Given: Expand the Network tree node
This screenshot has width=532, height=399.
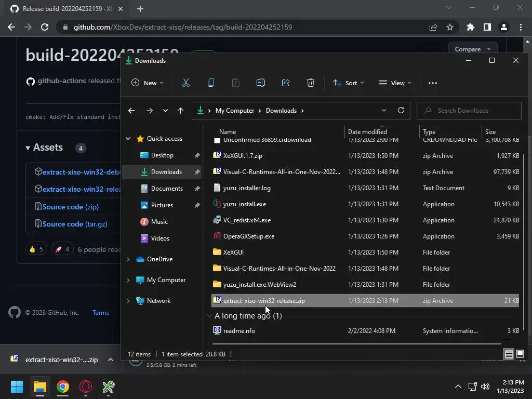Looking at the screenshot, I should click(128, 301).
